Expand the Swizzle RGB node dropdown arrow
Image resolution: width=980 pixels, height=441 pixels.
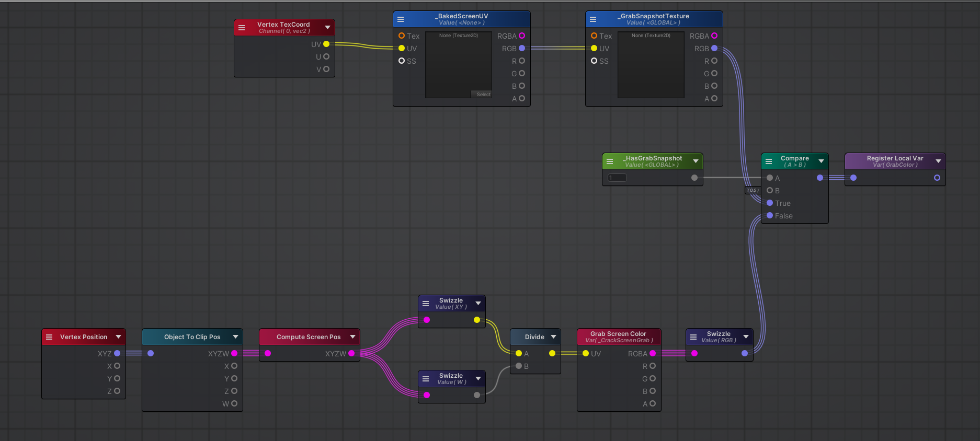[x=746, y=337]
